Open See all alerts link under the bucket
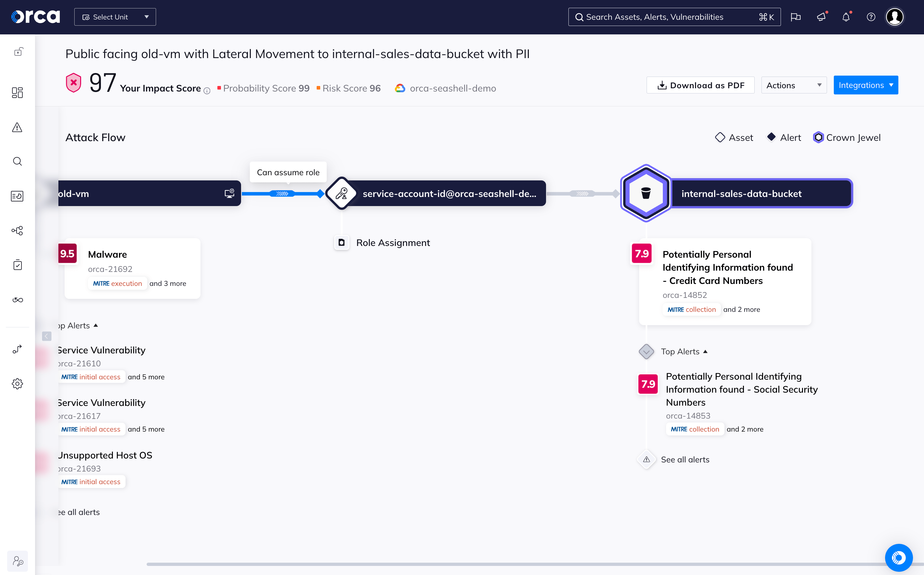The height and width of the screenshot is (575, 924). pos(685,459)
